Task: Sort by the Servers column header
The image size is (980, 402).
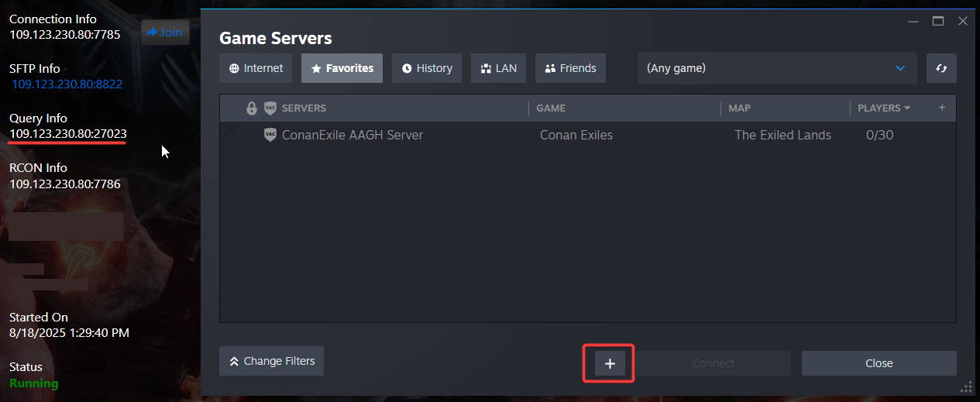Action: click(x=304, y=108)
